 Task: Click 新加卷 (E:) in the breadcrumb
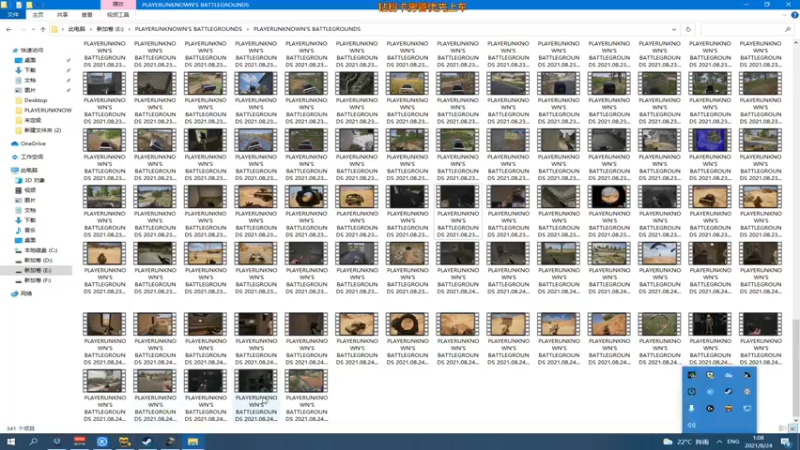[110, 30]
